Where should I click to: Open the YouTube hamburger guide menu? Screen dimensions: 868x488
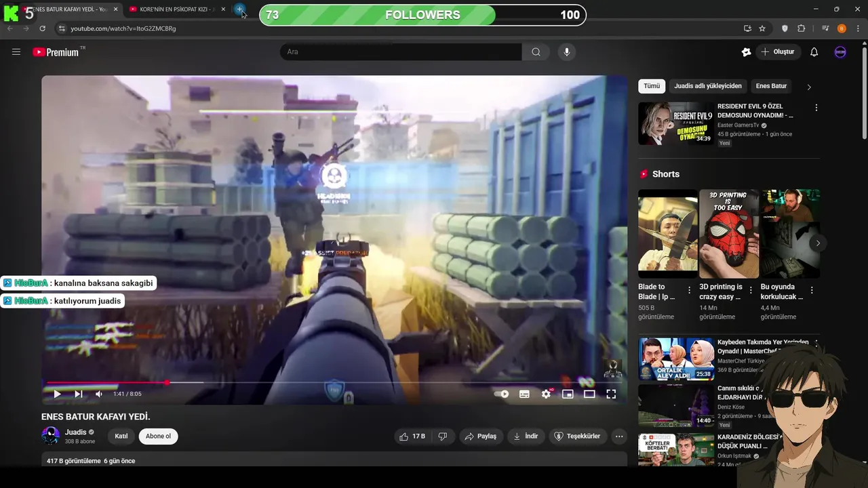click(x=16, y=52)
